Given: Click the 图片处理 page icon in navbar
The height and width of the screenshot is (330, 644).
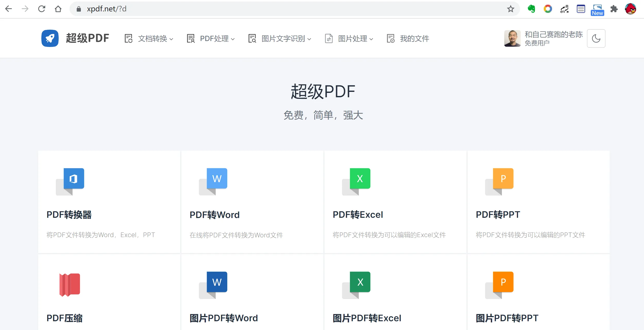Looking at the screenshot, I should coord(329,38).
